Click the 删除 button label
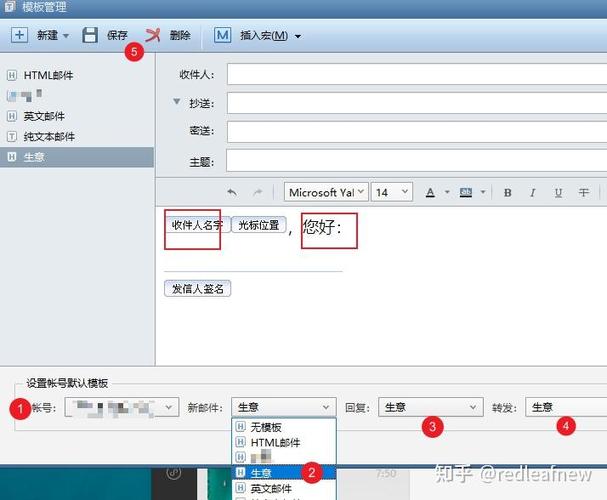607x500 pixels. click(x=180, y=36)
